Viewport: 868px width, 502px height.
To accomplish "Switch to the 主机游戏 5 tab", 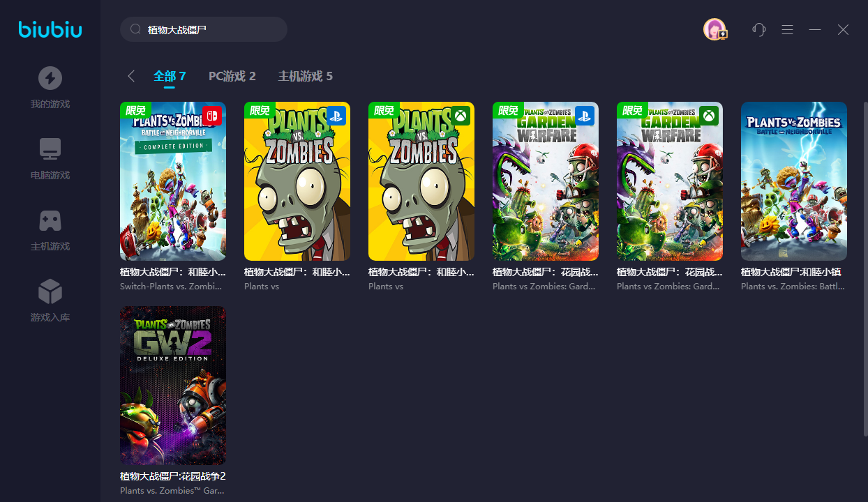I will 305,76.
